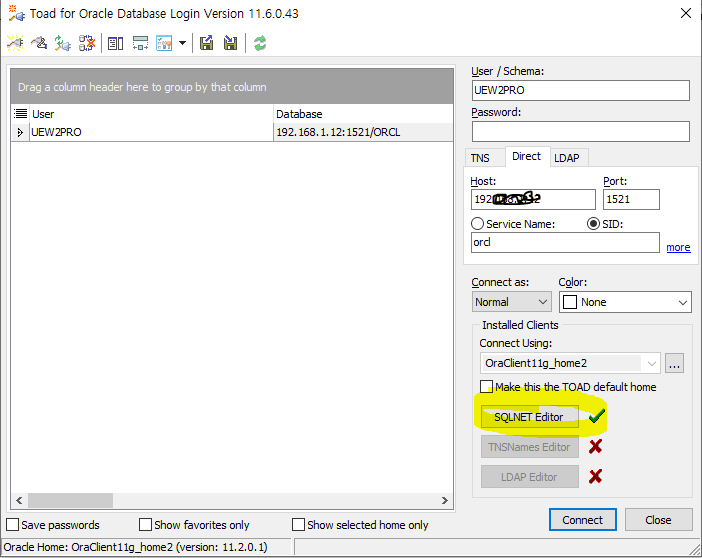Screen dimensions: 702x558
Task: Enable the Save passwords checkbox
Action: [x=13, y=524]
